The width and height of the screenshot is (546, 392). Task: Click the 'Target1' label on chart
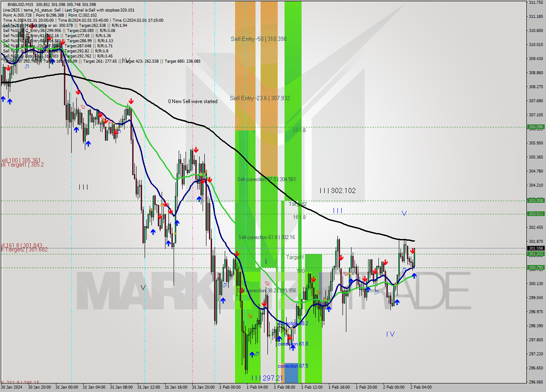[295, 257]
